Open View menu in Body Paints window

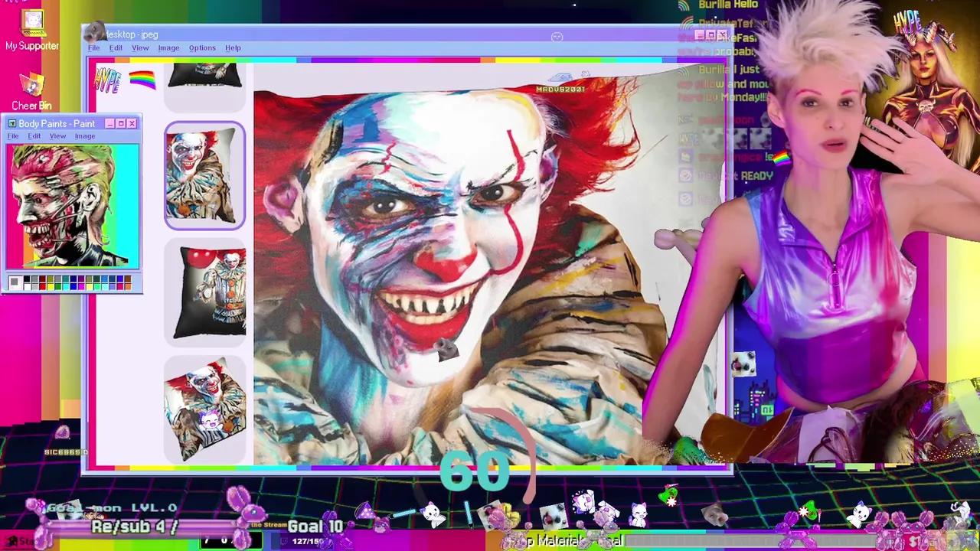57,136
